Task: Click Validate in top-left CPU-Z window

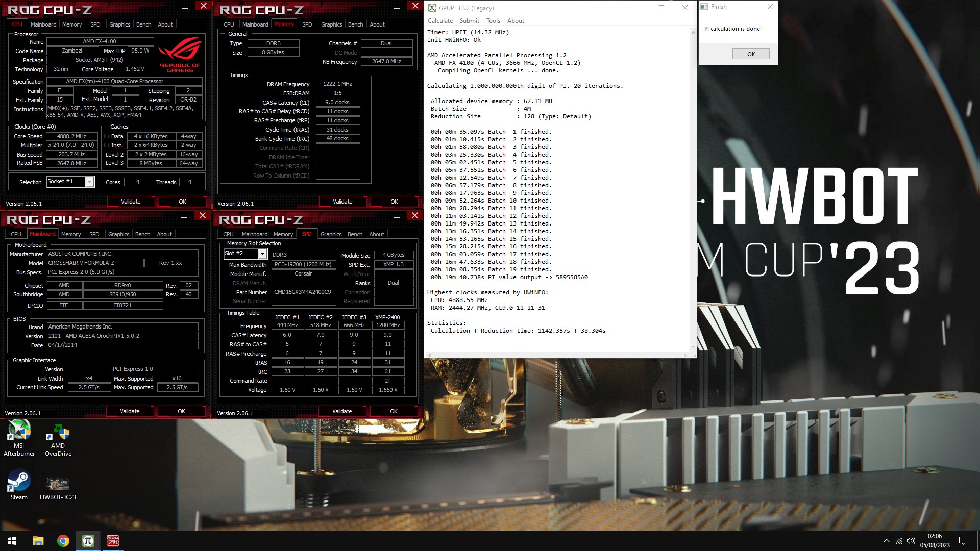Action: point(131,202)
